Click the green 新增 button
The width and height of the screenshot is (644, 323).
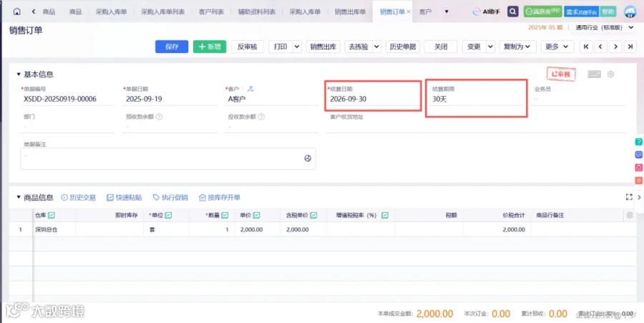pos(210,47)
